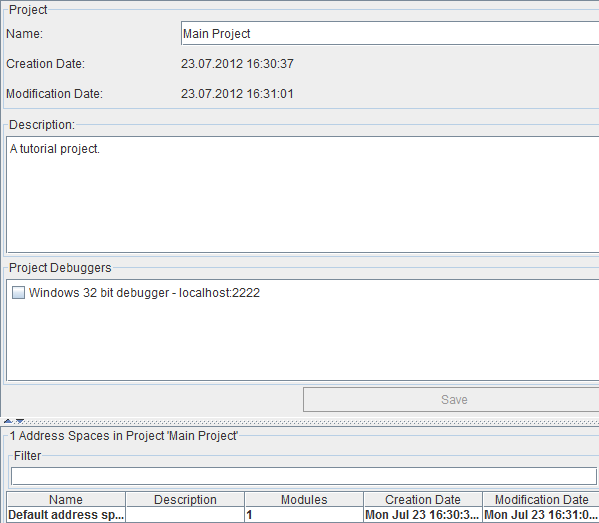Sort by the Modification Date column header
The image size is (599, 523).
pyautogui.click(x=541, y=499)
